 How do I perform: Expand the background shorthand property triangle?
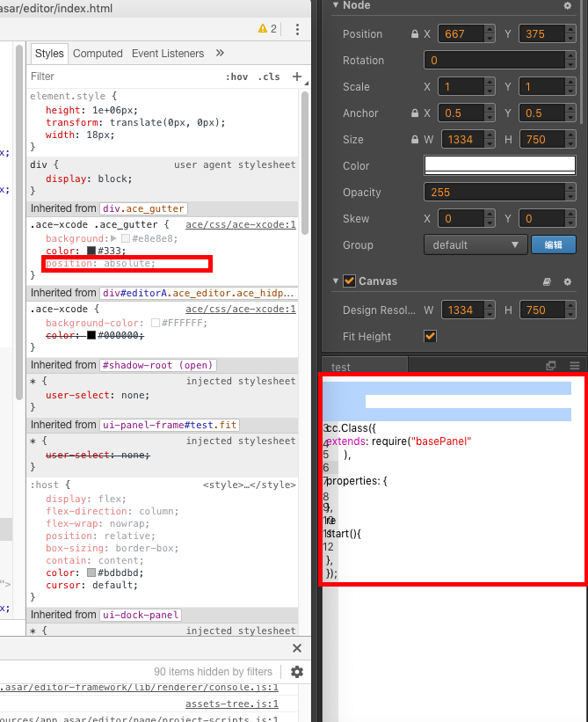(113, 238)
